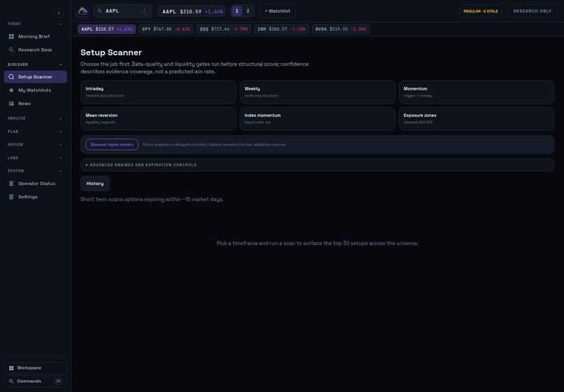Click the Finviz delayed shortlist note
Image resolution: width=564 pixels, height=392 pixels.
pos(215,145)
